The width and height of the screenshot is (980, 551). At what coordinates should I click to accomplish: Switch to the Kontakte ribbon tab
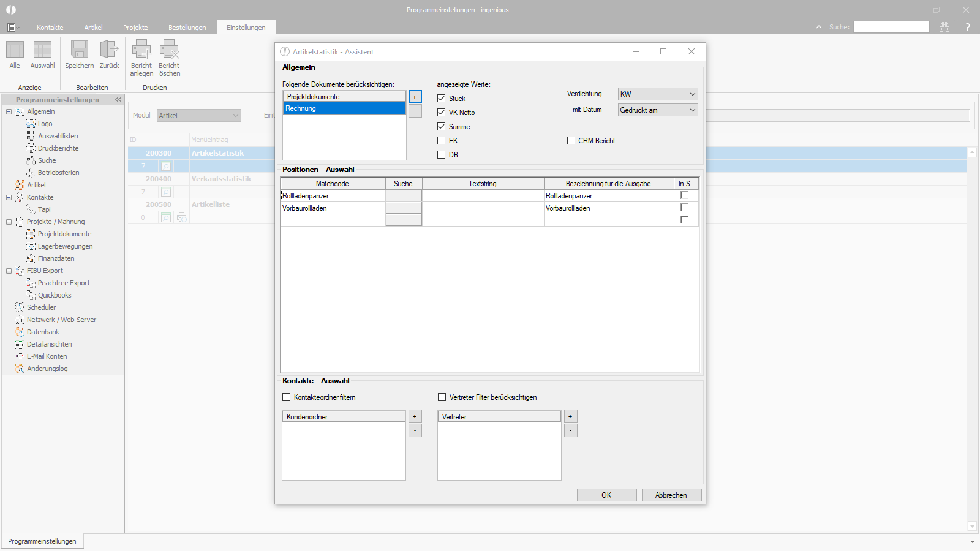tap(50, 28)
